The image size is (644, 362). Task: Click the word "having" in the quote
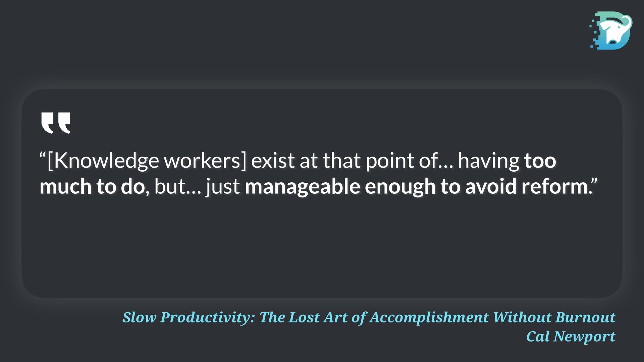[489, 161]
